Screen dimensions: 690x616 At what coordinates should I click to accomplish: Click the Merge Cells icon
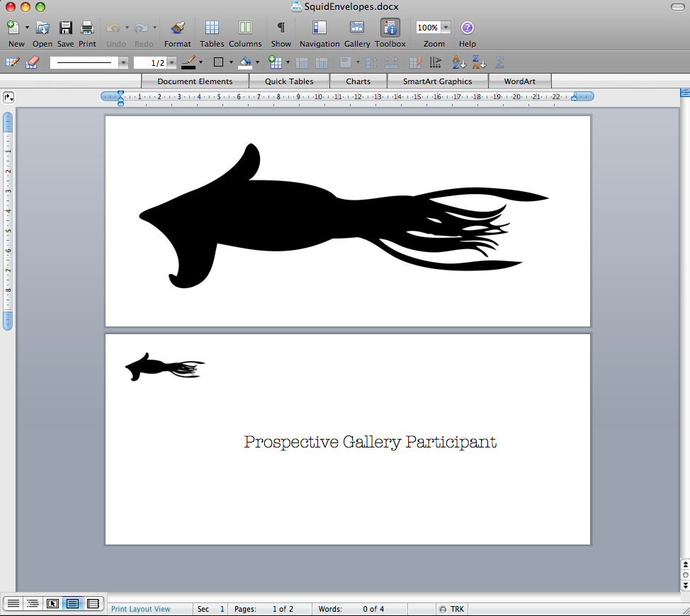(302, 63)
